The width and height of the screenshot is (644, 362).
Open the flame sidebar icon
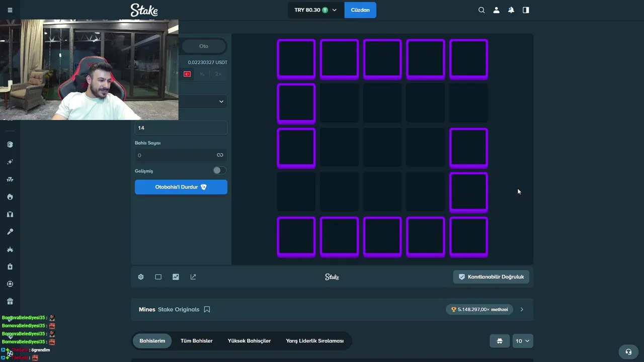tap(10, 197)
